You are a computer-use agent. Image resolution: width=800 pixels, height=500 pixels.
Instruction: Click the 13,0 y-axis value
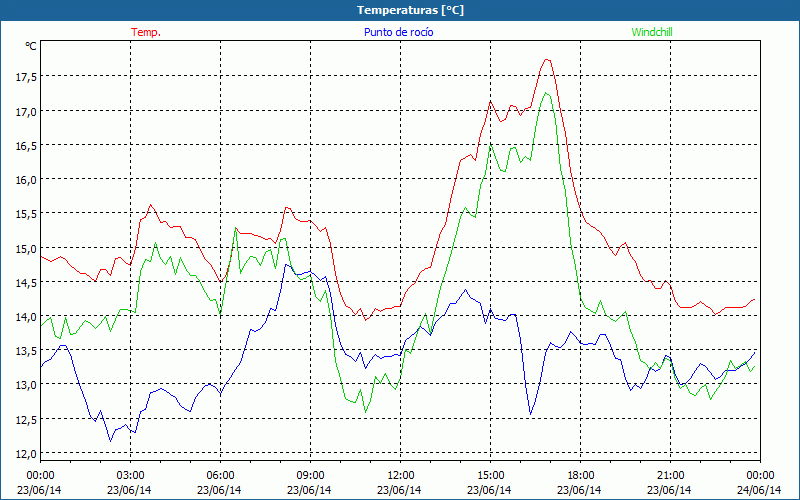(x=26, y=385)
